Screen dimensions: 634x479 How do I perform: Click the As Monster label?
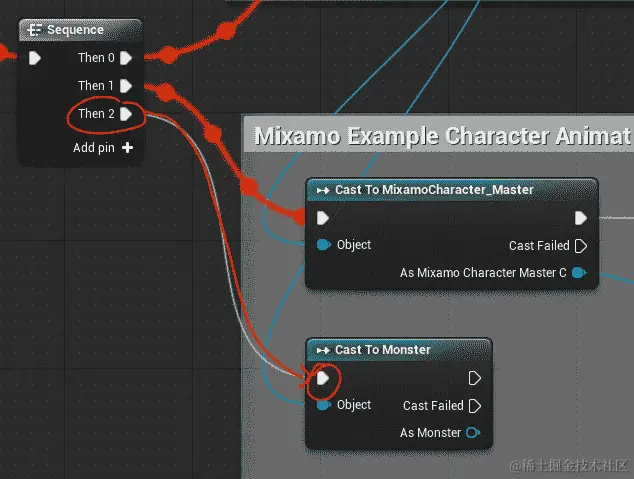(430, 433)
